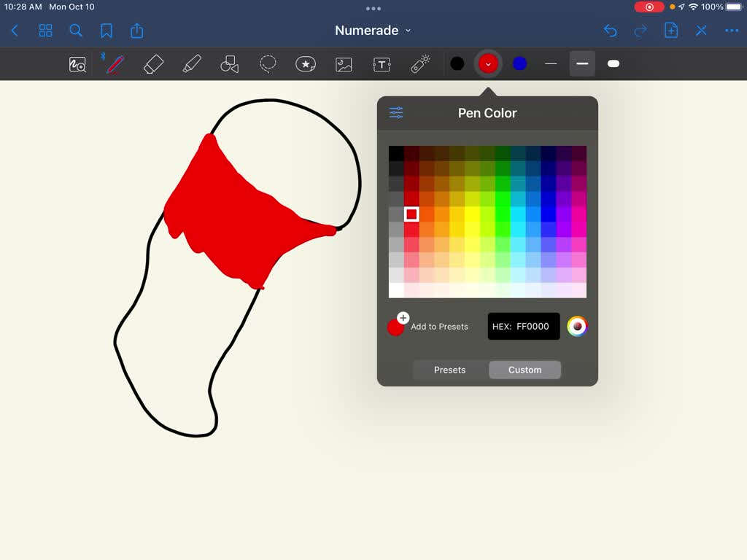Select the Eraser tool
The width and height of the screenshot is (747, 560).
154,63
